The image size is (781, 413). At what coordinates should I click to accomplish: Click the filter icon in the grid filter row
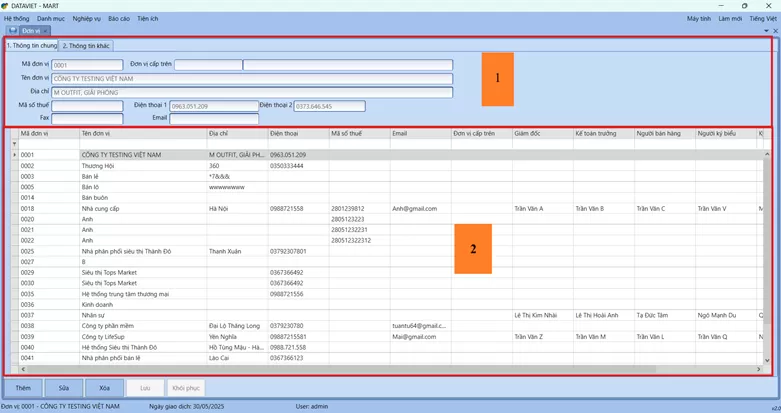[14, 144]
